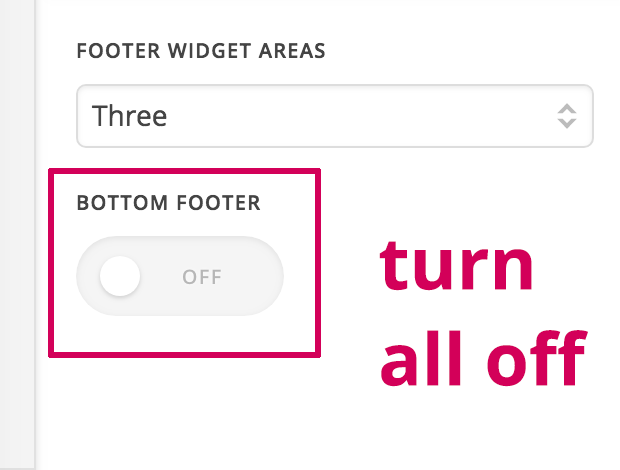Open the Footer Widget Areas dropdown
Image resolution: width=620 pixels, height=470 pixels.
pyautogui.click(x=334, y=116)
